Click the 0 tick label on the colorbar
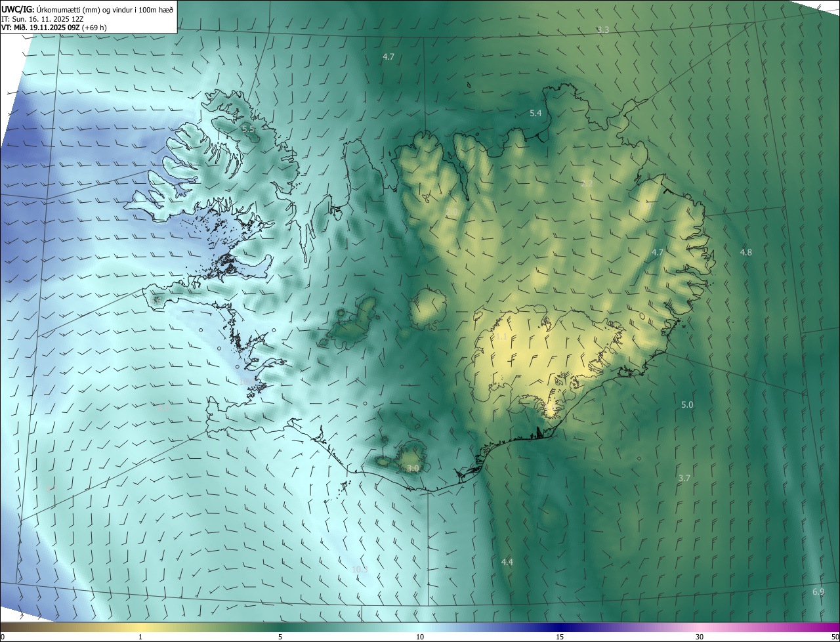The width and height of the screenshot is (840, 642). click(2, 637)
